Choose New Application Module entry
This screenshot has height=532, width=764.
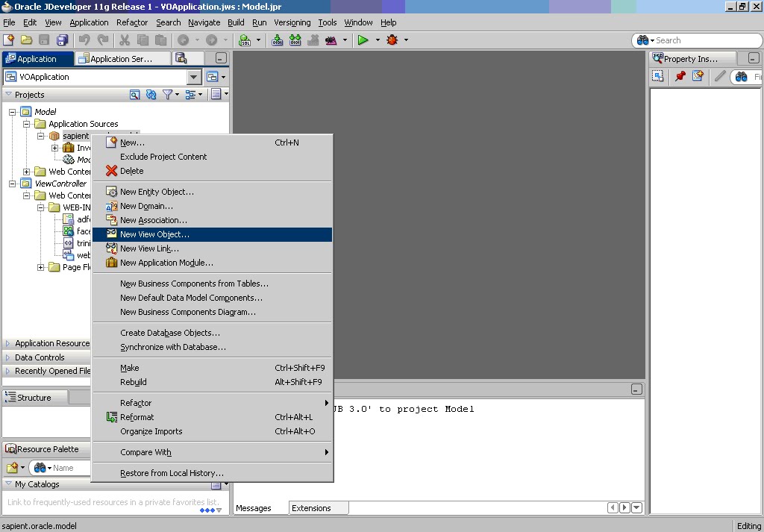point(213,263)
